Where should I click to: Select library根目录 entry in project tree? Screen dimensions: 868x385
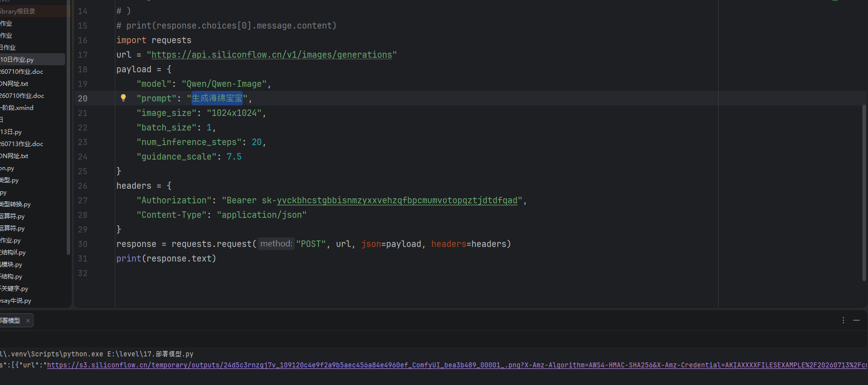pos(18,11)
